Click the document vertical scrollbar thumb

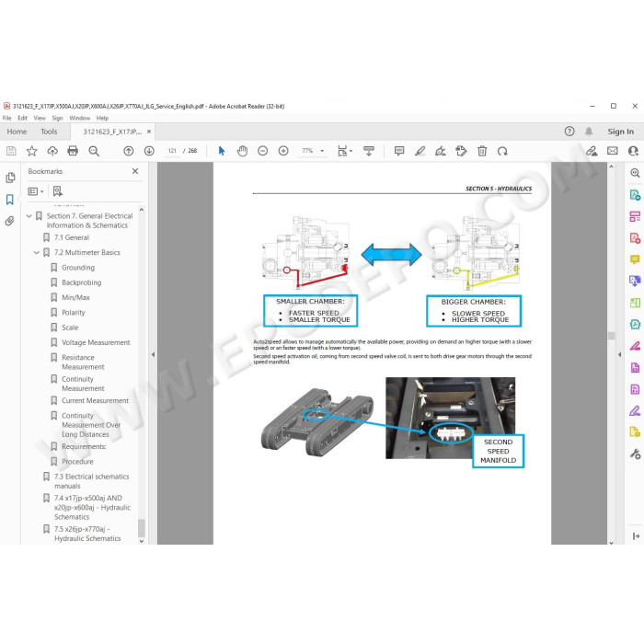click(x=611, y=336)
